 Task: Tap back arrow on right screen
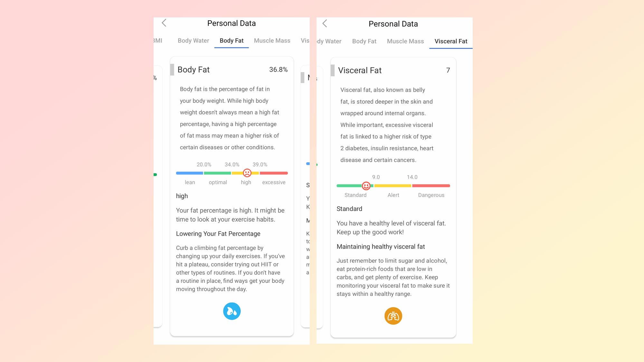tap(325, 23)
